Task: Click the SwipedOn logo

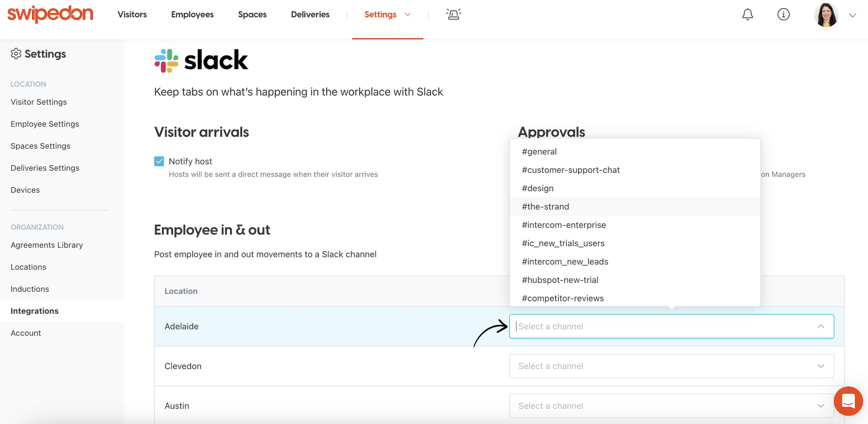Action: (x=50, y=14)
